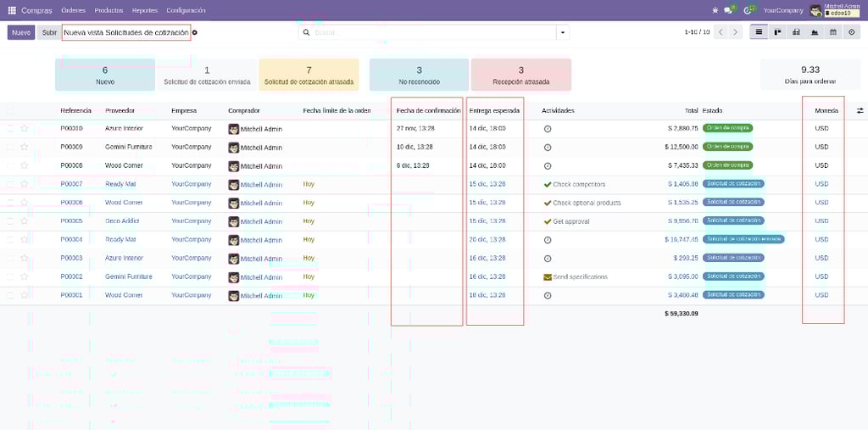Filter by the Recepción atrasada card
This screenshot has height=430, width=868.
521,75
